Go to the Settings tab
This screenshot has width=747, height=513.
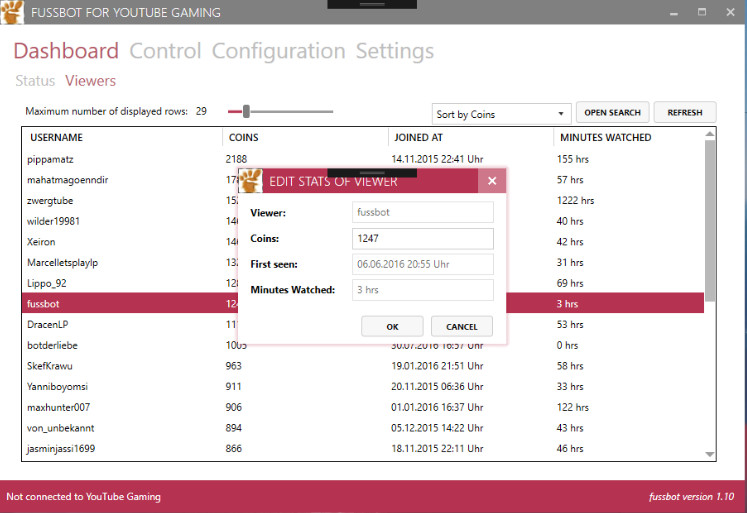(x=395, y=51)
